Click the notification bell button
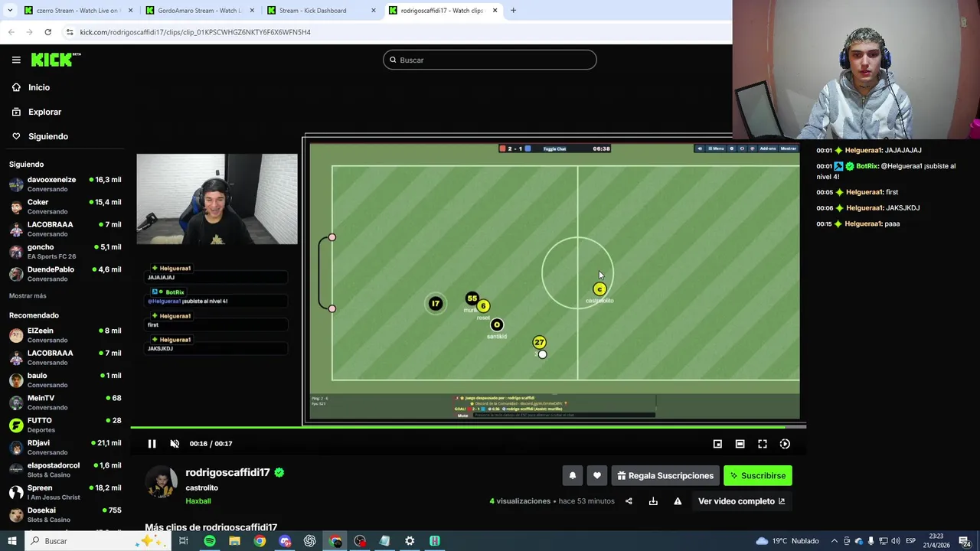The image size is (980, 551). click(572, 476)
